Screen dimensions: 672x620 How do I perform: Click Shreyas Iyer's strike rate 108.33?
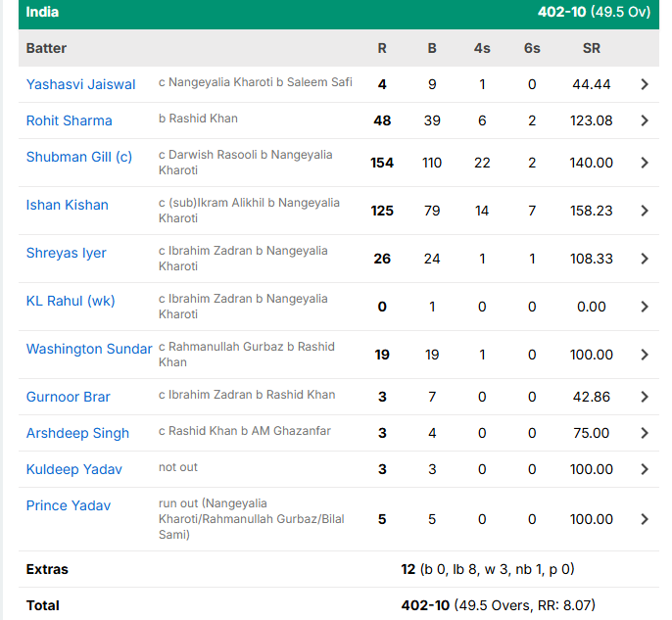coord(592,259)
